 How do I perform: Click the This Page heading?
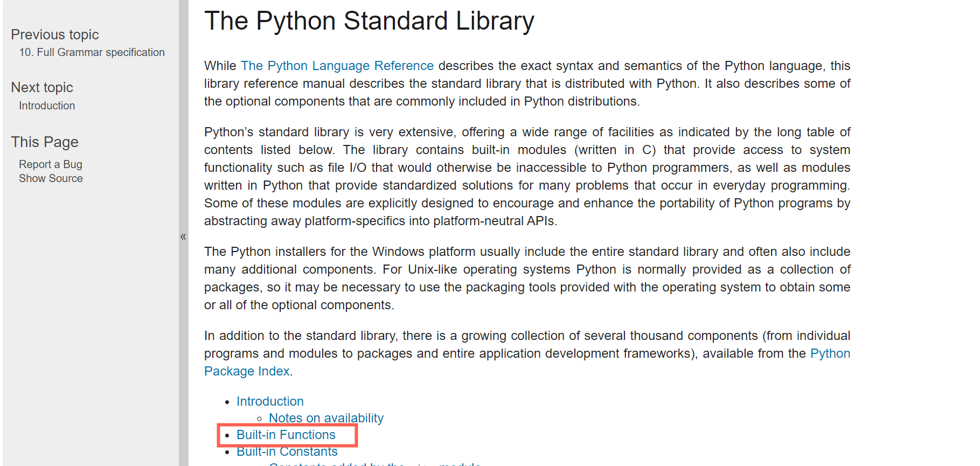click(x=45, y=142)
